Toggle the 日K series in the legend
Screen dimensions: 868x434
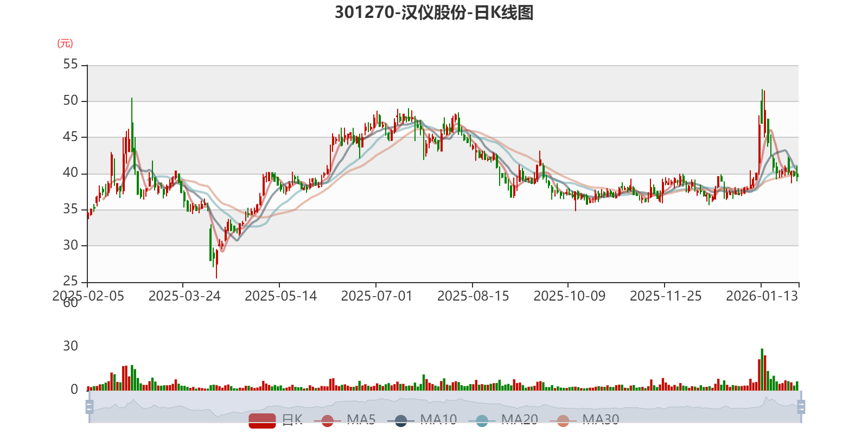pos(276,420)
